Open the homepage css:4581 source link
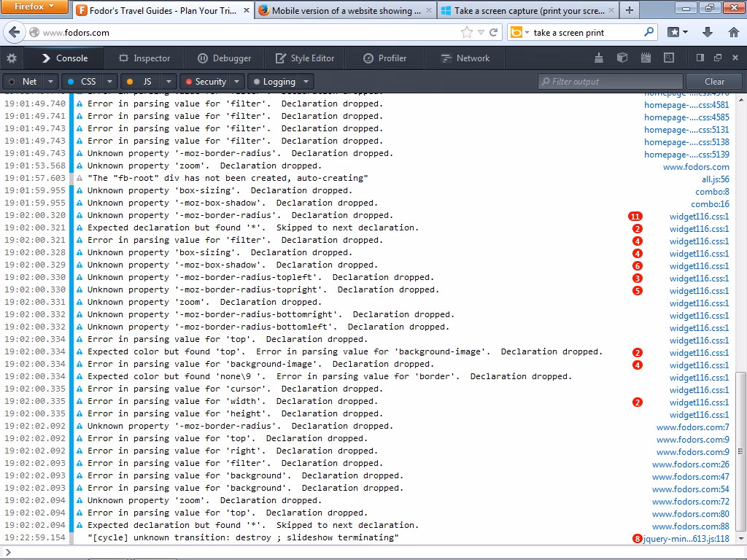The image size is (747, 560). [x=686, y=105]
